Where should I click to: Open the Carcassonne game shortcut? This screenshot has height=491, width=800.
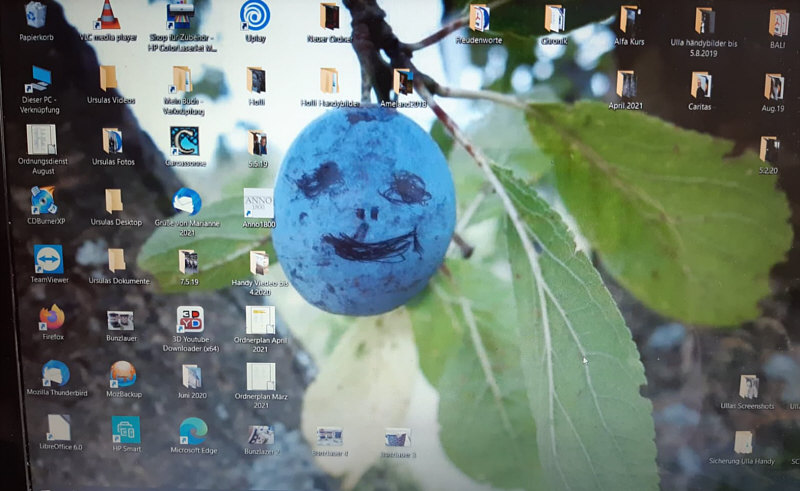[x=184, y=140]
